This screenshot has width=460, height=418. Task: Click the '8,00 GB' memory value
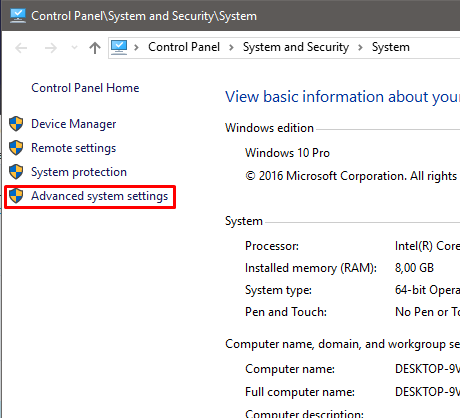(414, 268)
